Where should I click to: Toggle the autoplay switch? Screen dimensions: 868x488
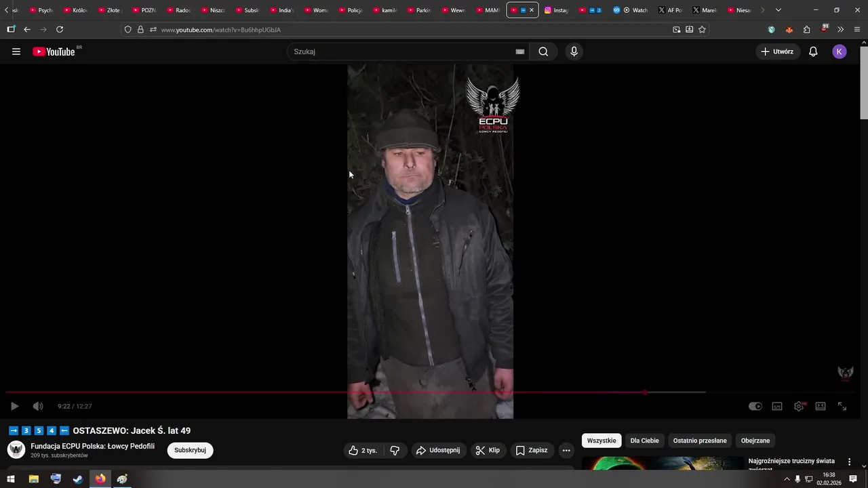pyautogui.click(x=755, y=406)
